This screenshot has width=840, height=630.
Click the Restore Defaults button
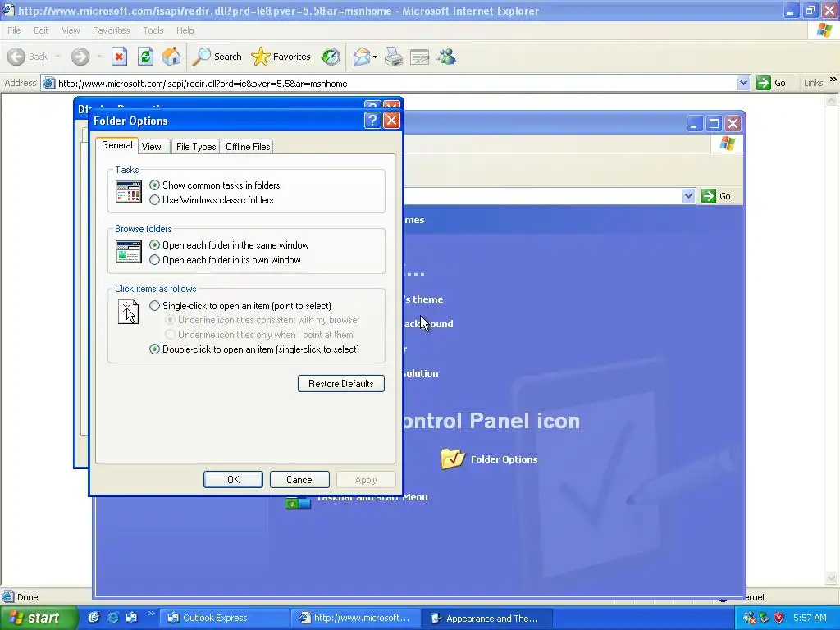point(340,384)
